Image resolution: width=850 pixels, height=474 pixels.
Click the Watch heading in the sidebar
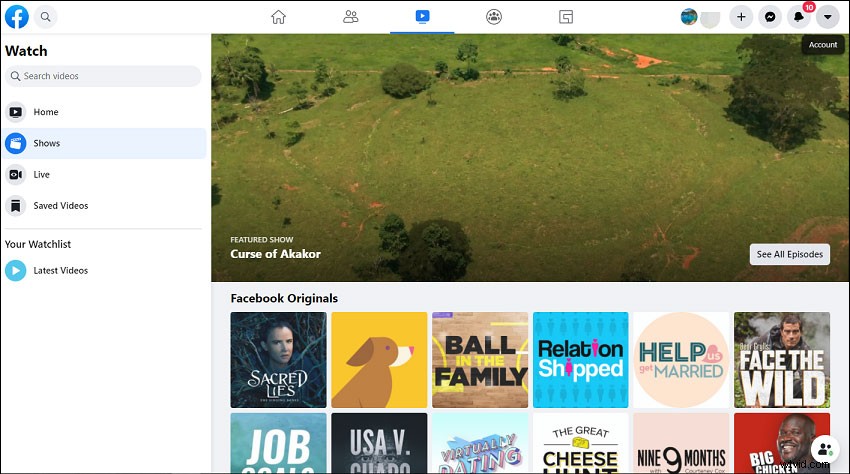coord(26,51)
